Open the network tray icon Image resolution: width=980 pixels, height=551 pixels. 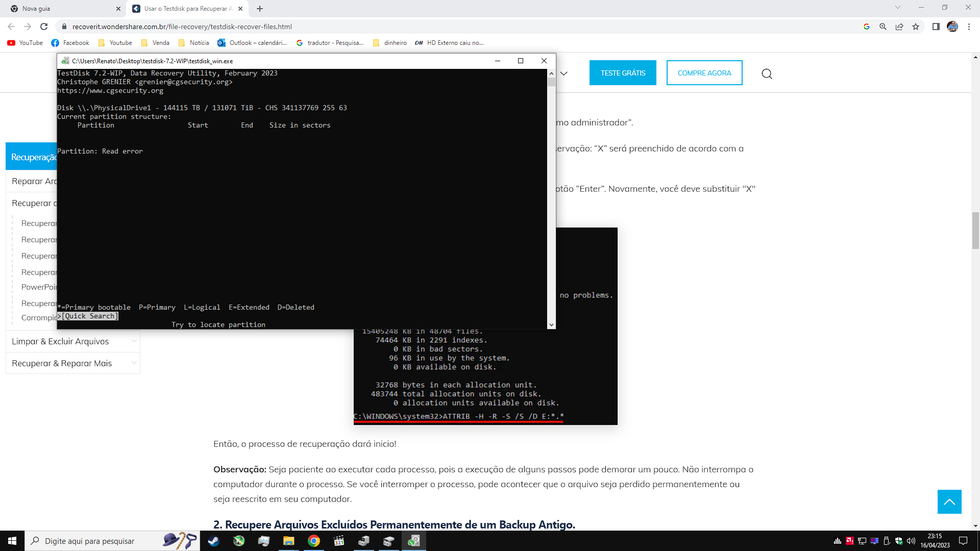(x=862, y=541)
